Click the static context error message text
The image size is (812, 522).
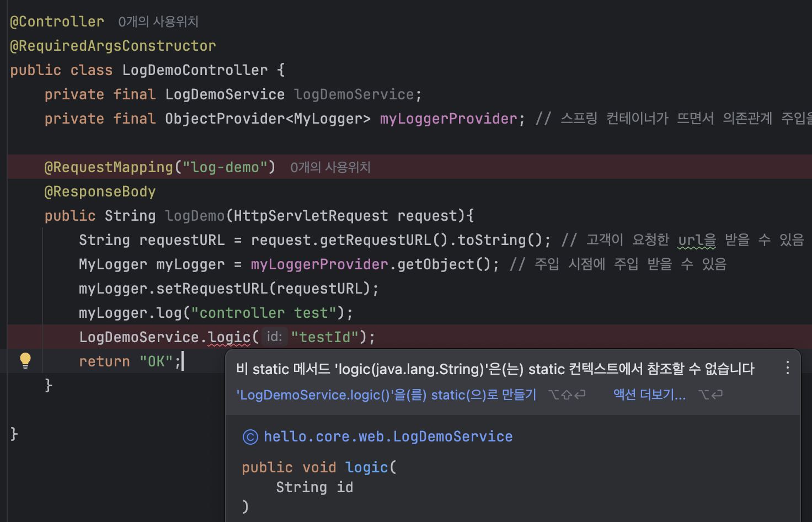pos(495,369)
